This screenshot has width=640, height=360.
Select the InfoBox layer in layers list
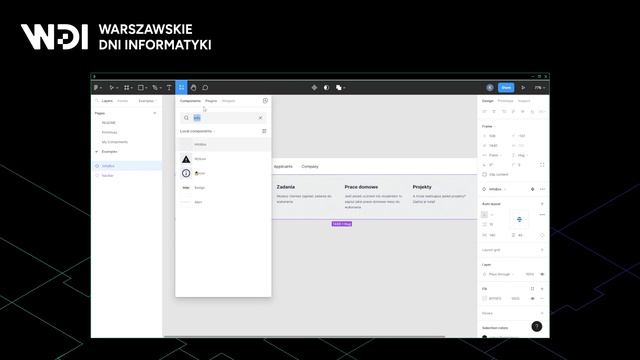(127, 166)
